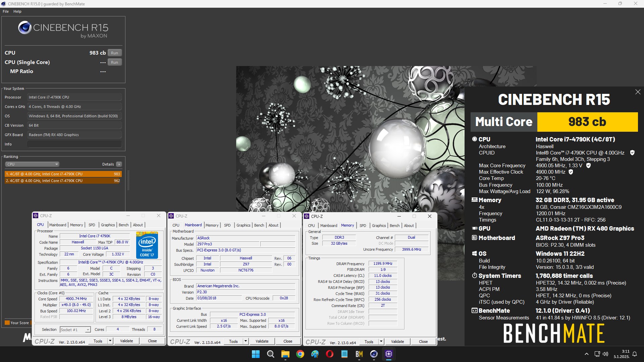644x362 pixels.
Task: Click the CPU chip icon in BenchMate
Action: point(474,139)
